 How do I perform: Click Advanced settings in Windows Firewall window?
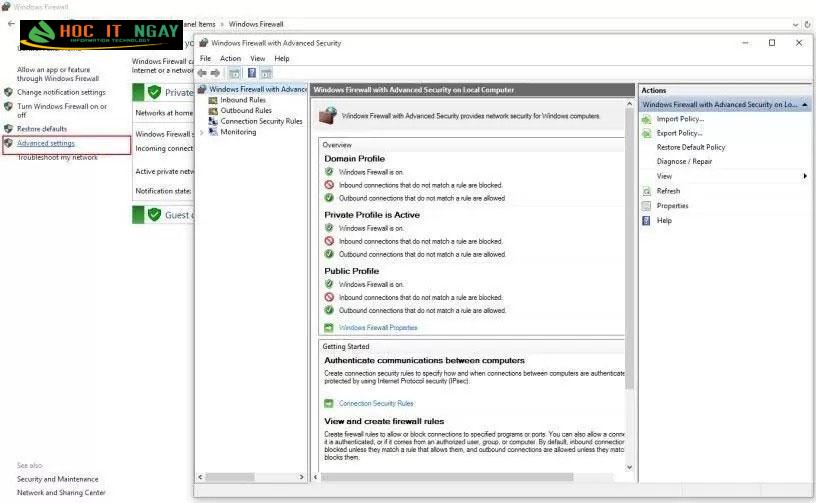[x=46, y=144]
